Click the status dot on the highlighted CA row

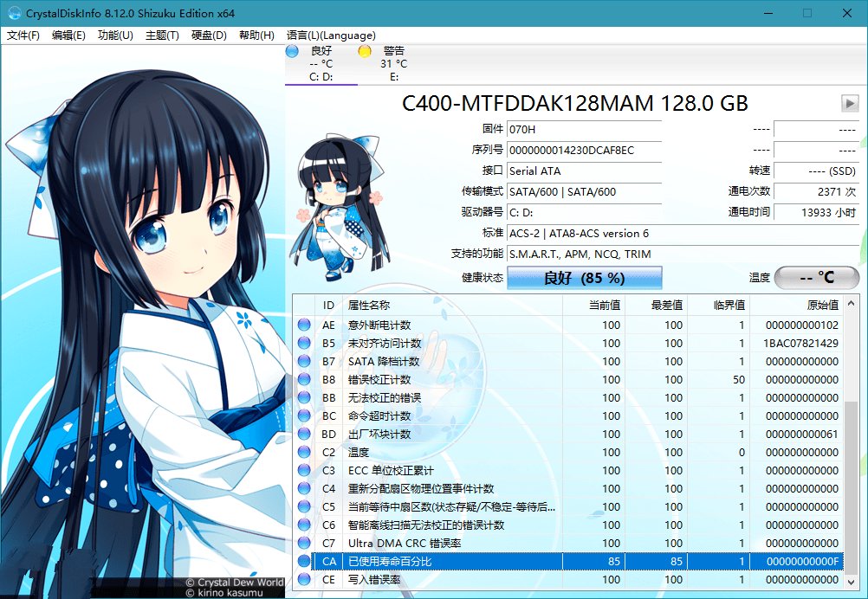(302, 560)
